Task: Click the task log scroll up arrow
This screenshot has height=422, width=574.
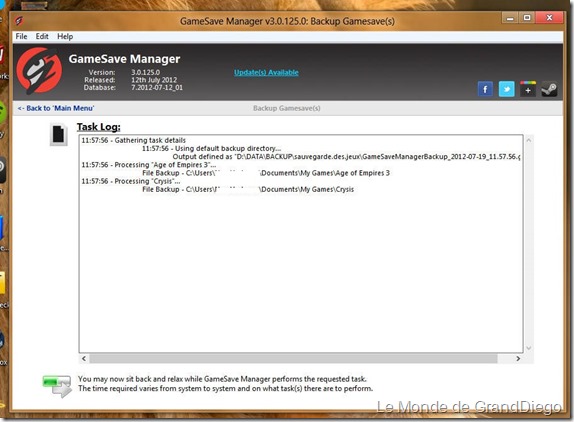Action: (x=529, y=140)
